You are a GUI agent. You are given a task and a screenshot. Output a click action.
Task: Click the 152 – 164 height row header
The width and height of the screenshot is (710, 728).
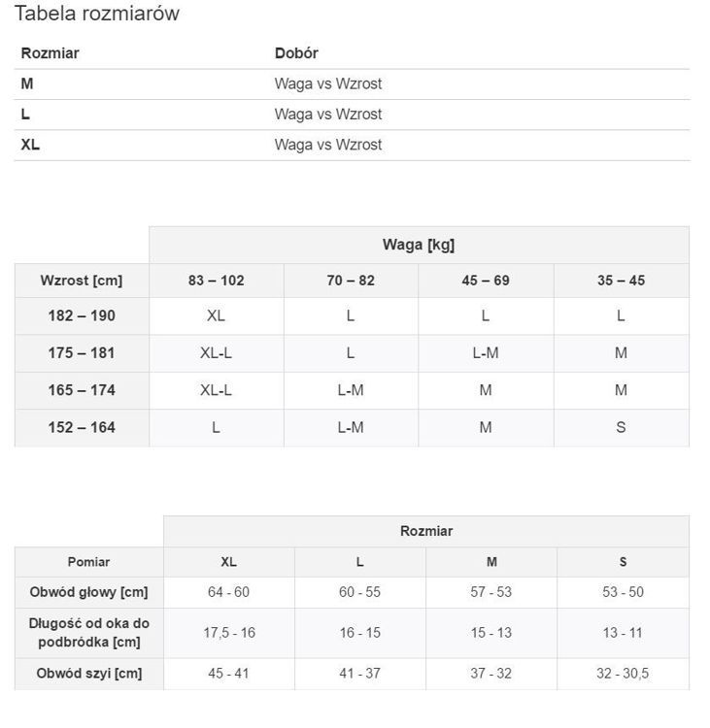click(x=82, y=428)
